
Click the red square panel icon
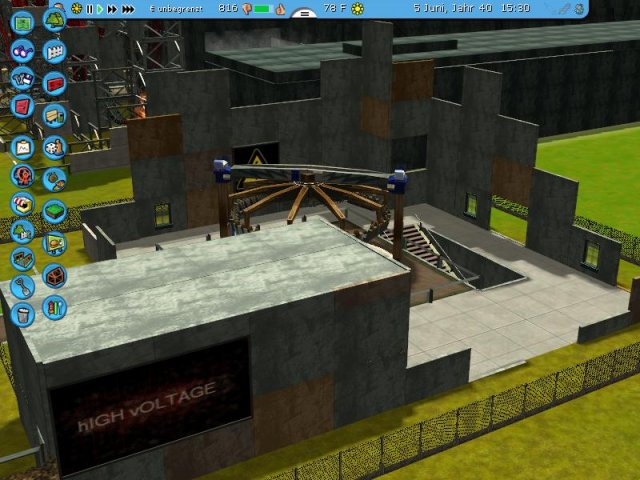click(22, 107)
